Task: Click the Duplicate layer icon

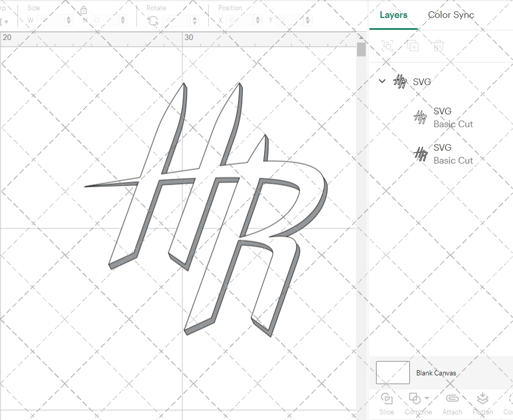Action: click(x=413, y=46)
